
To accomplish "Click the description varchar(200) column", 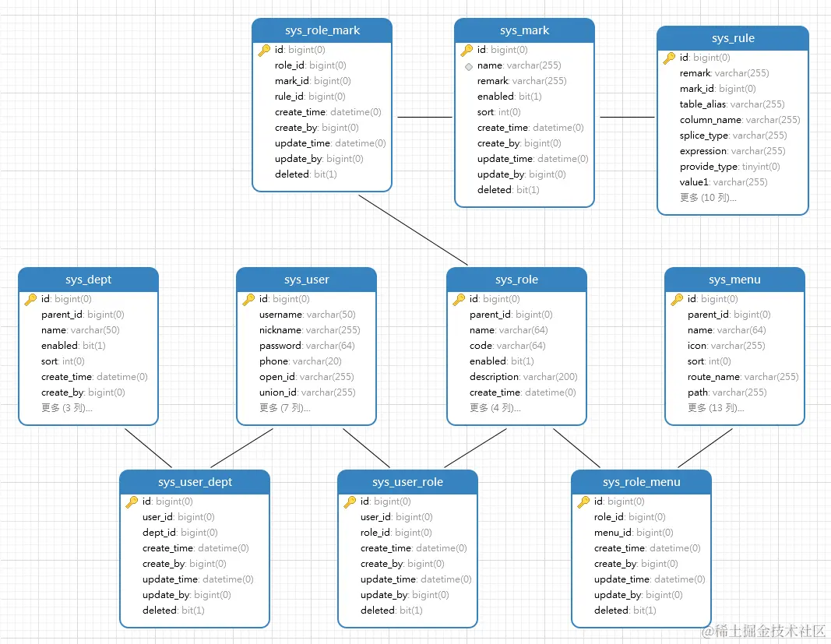I will coord(523,377).
